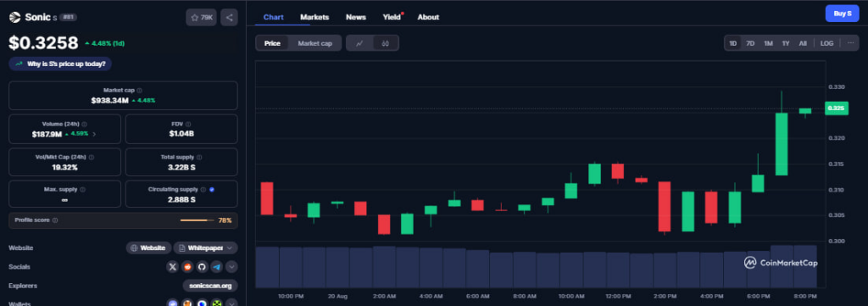Select the Price chart toggle
Viewport: 868px width, 306px height.
pos(272,43)
